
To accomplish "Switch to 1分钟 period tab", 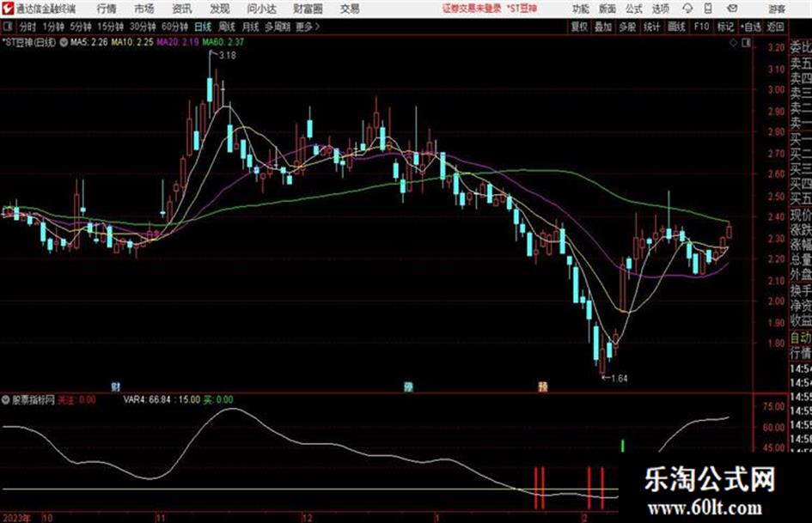I will pyautogui.click(x=53, y=27).
